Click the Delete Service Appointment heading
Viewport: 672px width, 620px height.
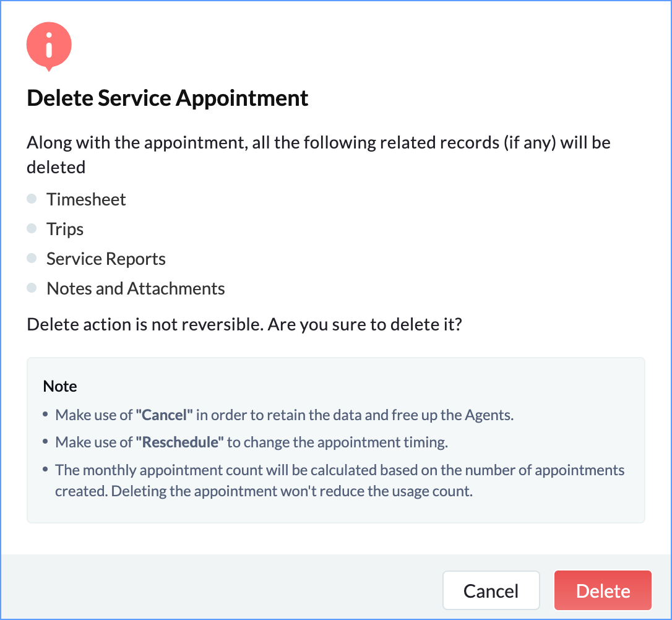click(168, 98)
